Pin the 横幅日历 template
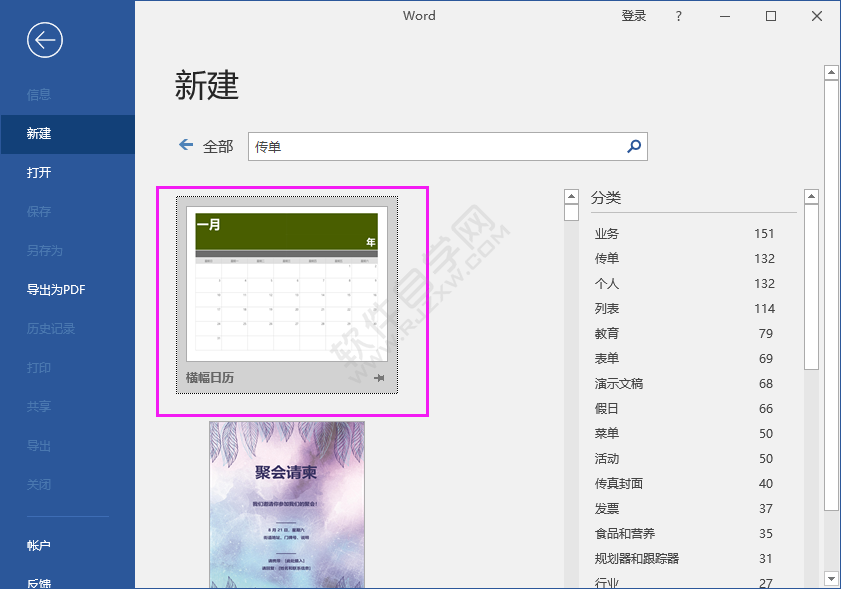 point(379,378)
